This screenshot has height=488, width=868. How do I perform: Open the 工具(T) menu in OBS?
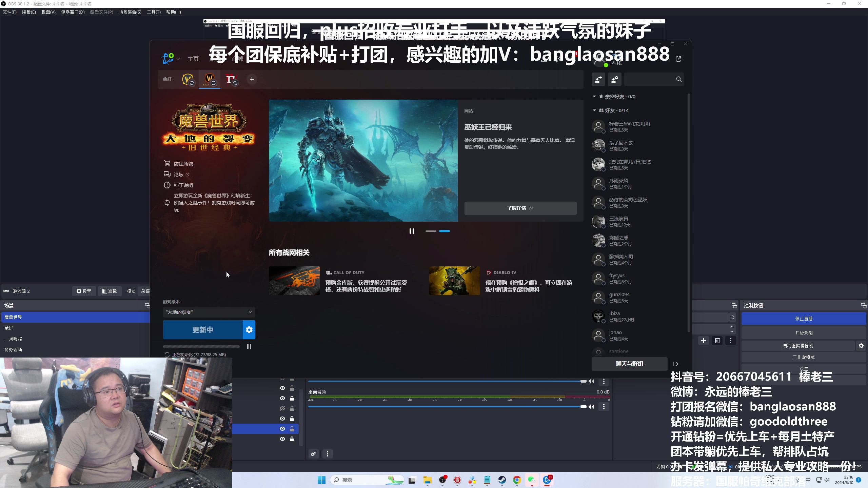[154, 12]
